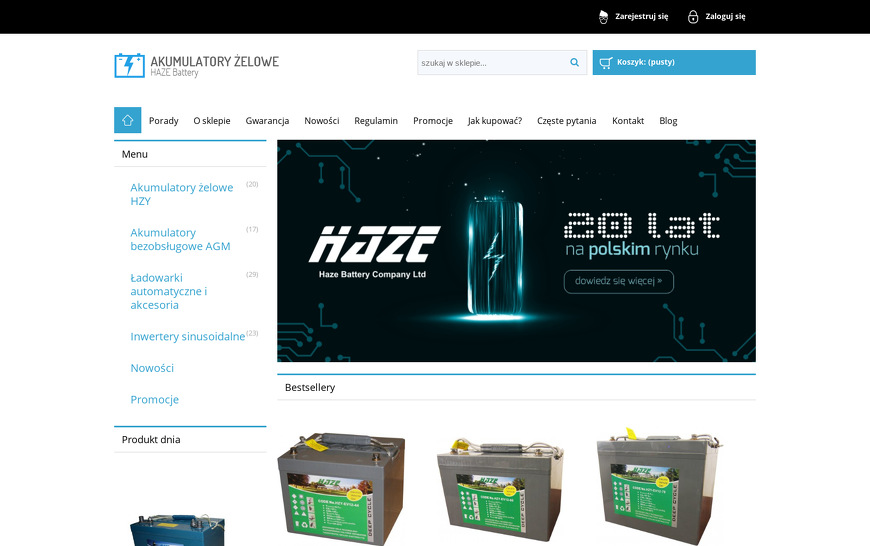Open the Produkt dnia blue battery image
Screen dimensions: 870x546
(x=178, y=530)
